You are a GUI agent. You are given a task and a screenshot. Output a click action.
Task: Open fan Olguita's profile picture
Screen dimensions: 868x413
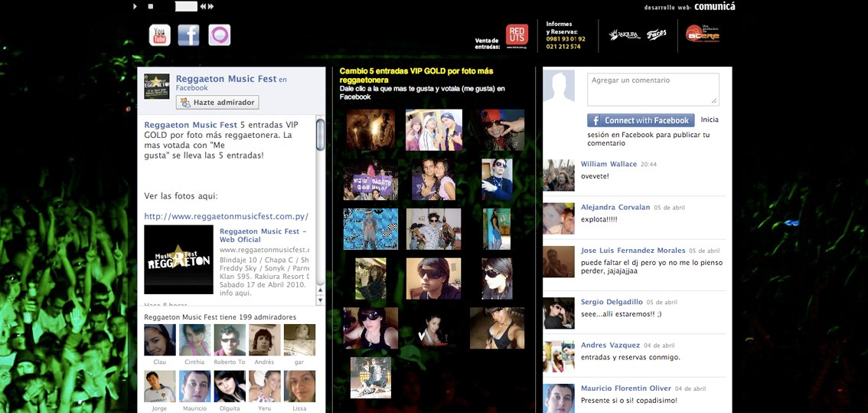click(x=230, y=386)
